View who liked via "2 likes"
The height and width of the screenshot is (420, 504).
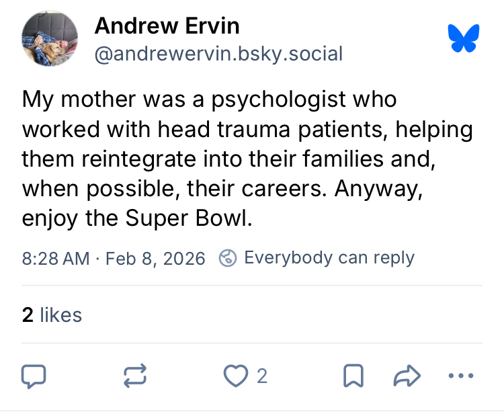(52, 314)
